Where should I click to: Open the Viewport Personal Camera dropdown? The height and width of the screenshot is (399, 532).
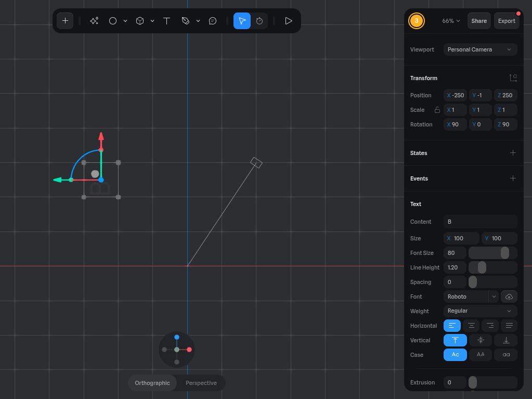[480, 49]
